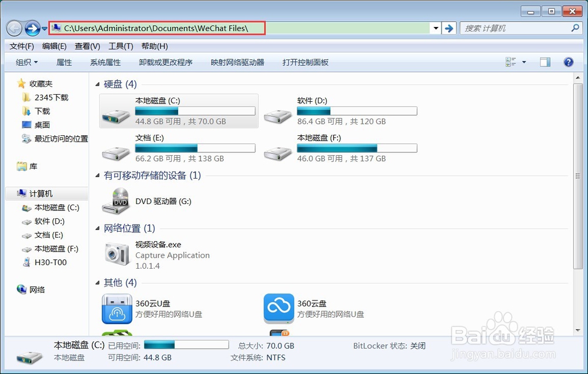Click the 文件系统: NTFS text in details pane

(258, 358)
